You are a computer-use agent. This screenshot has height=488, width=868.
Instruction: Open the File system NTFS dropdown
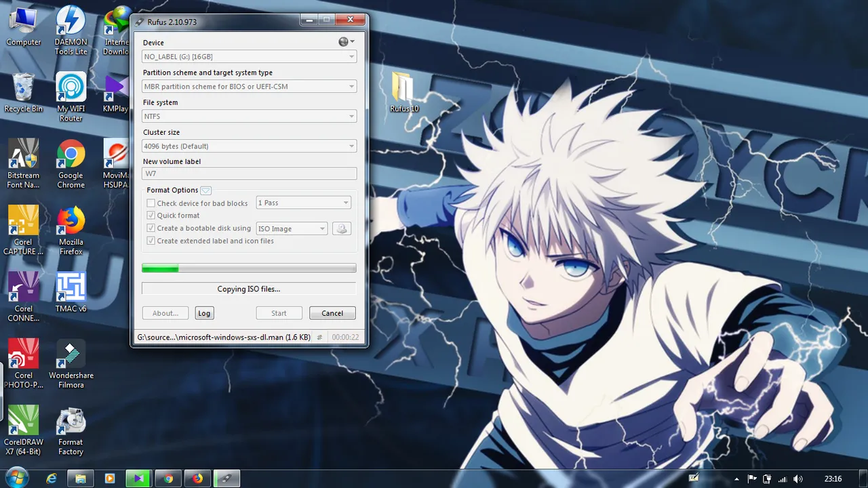250,117
